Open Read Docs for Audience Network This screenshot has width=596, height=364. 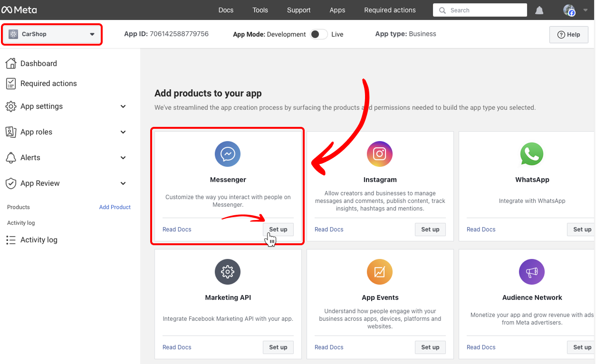point(481,347)
